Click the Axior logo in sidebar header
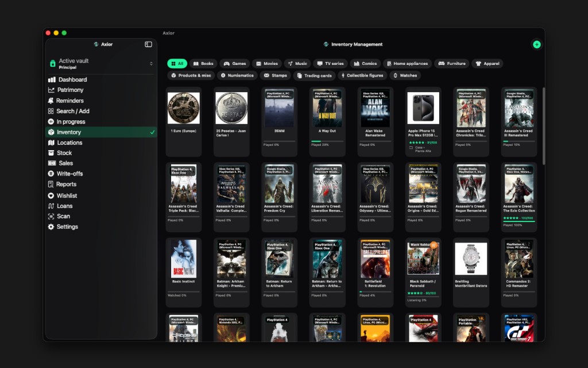The image size is (588, 368). click(x=96, y=44)
